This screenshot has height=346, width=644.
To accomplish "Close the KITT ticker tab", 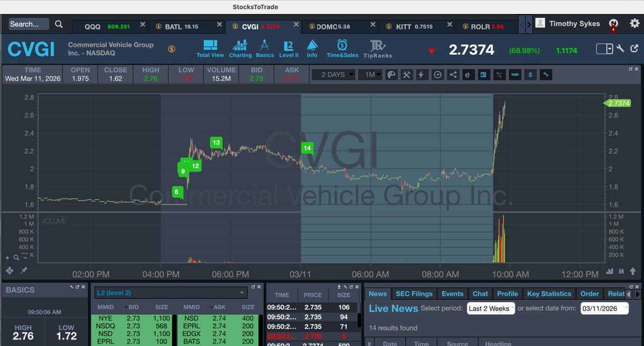I will coord(449,25).
